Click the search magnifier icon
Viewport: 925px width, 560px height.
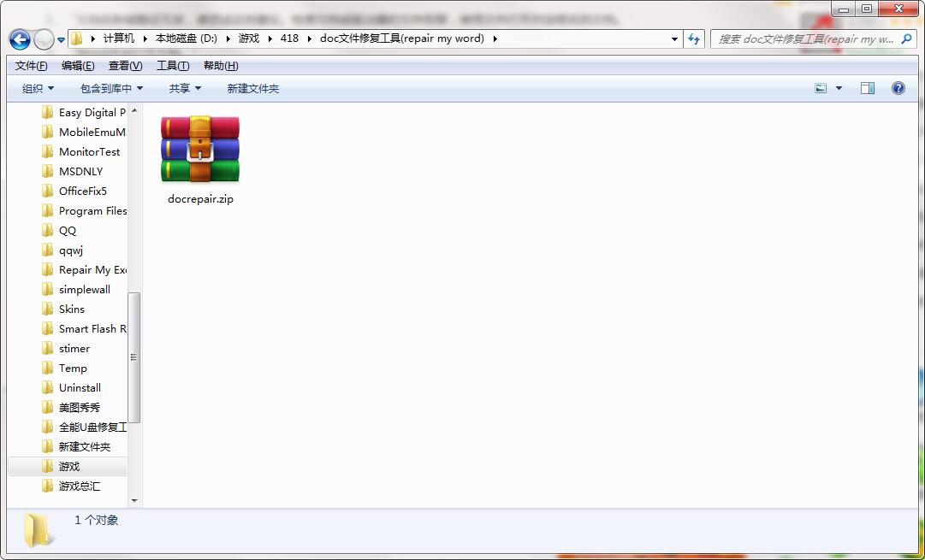(906, 39)
